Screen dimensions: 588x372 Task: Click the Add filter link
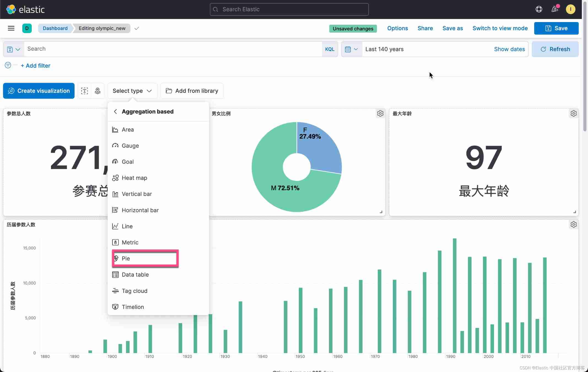click(35, 66)
